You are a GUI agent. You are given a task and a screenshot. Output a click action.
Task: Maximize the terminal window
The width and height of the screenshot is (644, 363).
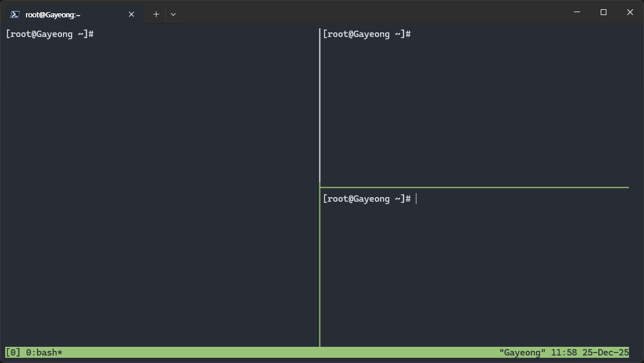(x=603, y=12)
